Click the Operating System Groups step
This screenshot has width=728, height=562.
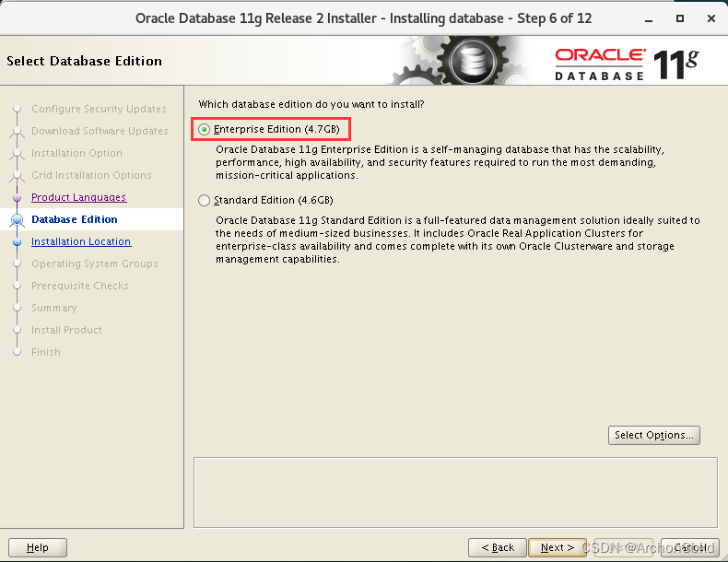pyautogui.click(x=95, y=264)
